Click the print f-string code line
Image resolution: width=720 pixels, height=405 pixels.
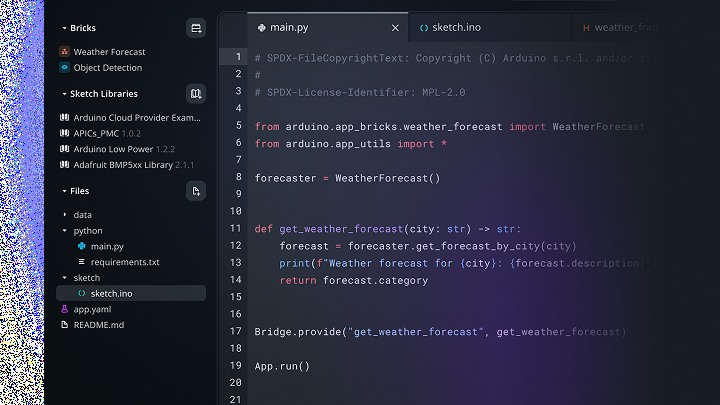(x=467, y=263)
